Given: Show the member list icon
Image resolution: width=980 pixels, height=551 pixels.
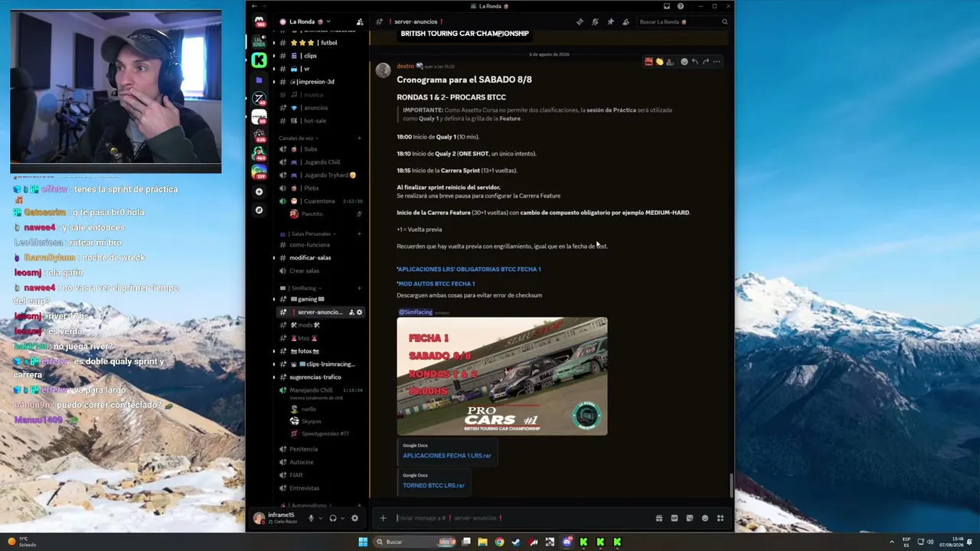Looking at the screenshot, I should [x=626, y=22].
